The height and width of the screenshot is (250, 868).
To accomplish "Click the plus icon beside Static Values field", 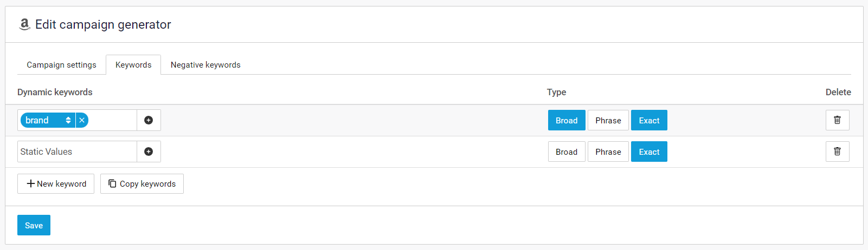I will click(149, 152).
